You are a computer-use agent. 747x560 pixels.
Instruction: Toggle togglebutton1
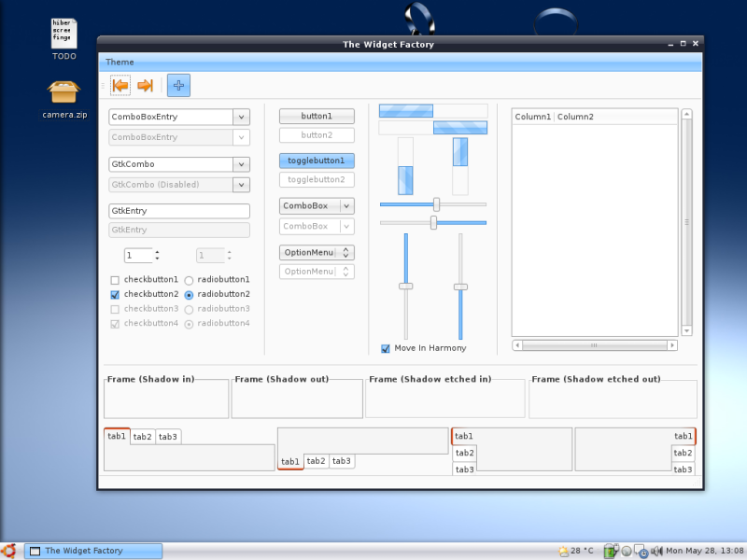pyautogui.click(x=317, y=161)
